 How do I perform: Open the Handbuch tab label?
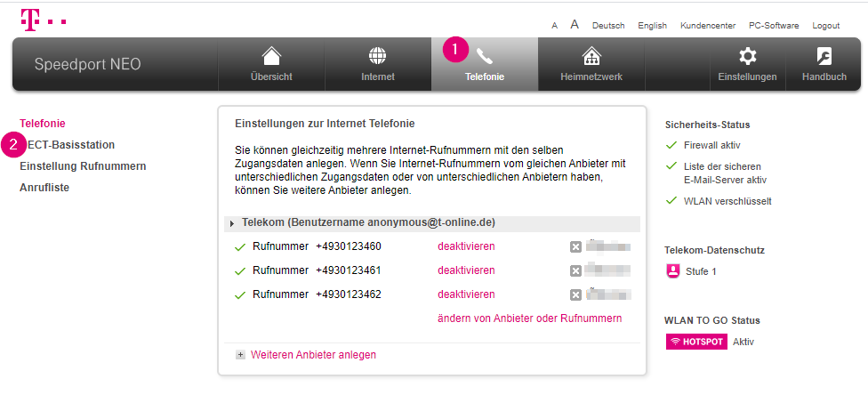click(x=824, y=77)
